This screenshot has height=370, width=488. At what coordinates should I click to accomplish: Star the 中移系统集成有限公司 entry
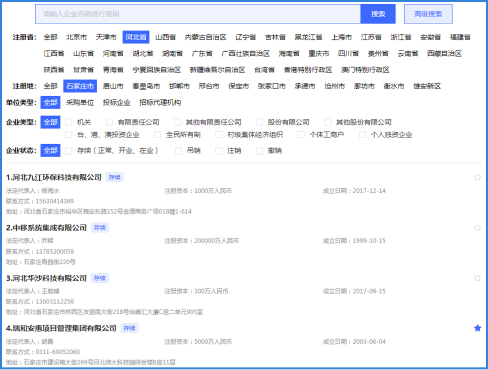coord(477,228)
